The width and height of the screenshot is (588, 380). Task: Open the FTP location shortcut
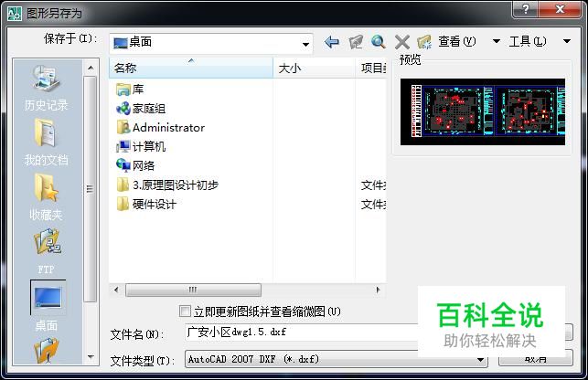47,252
